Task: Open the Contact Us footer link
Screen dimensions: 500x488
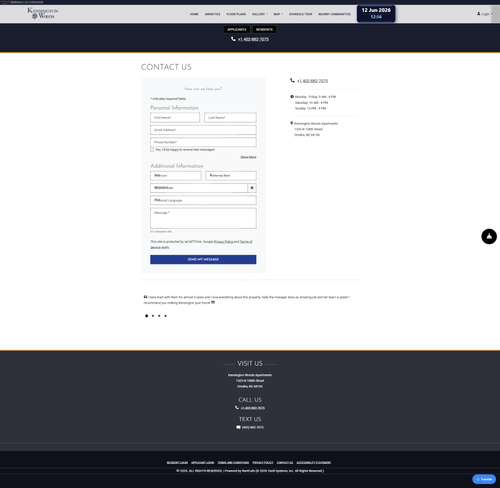Action: [285, 463]
